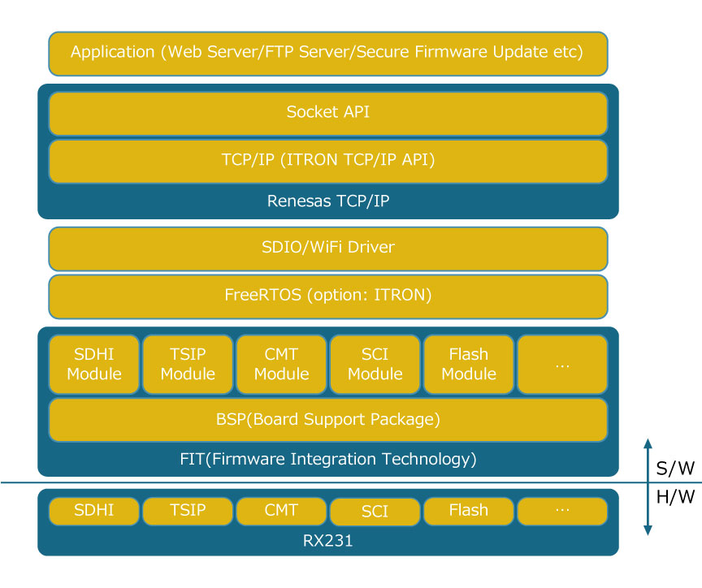Click the SCI Module block

pyautogui.click(x=375, y=365)
